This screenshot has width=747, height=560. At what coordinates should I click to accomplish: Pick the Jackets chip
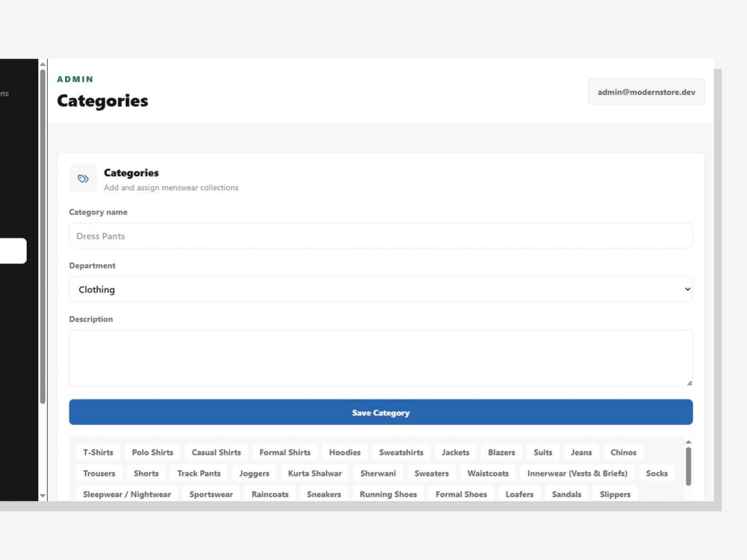point(456,452)
